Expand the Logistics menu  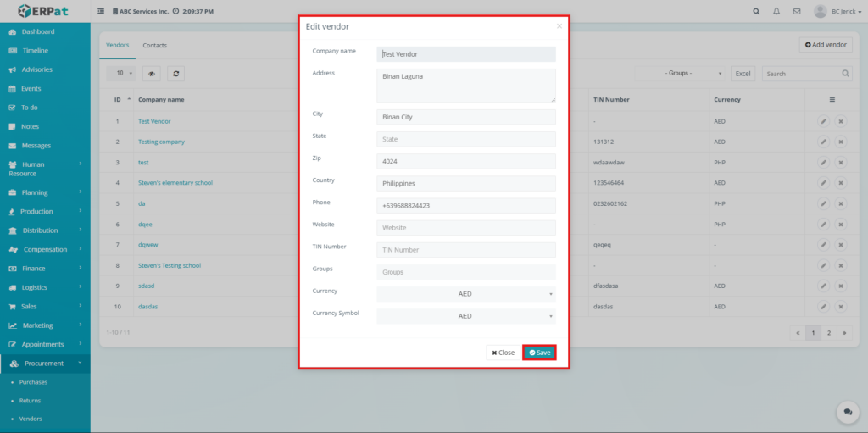tap(45, 287)
